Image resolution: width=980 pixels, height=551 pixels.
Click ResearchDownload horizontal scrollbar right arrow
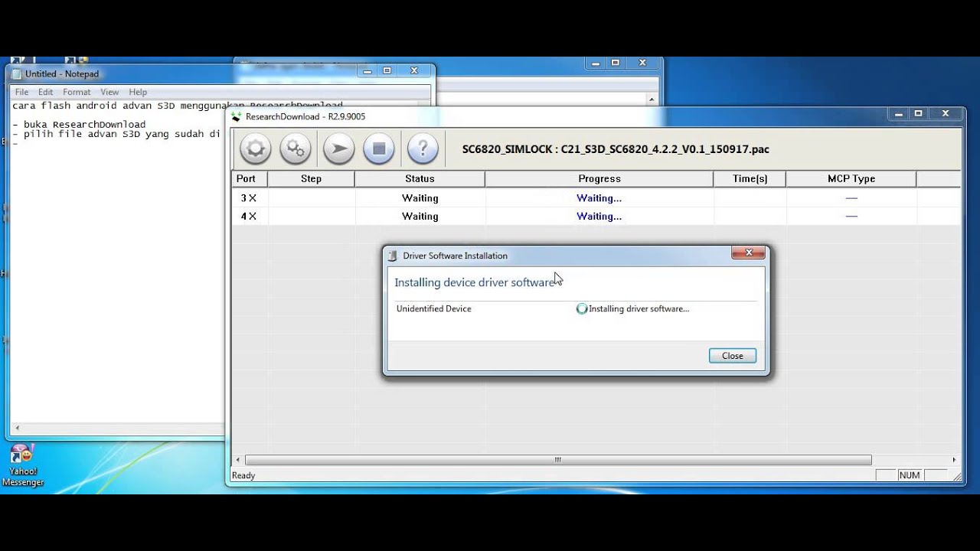click(x=954, y=460)
